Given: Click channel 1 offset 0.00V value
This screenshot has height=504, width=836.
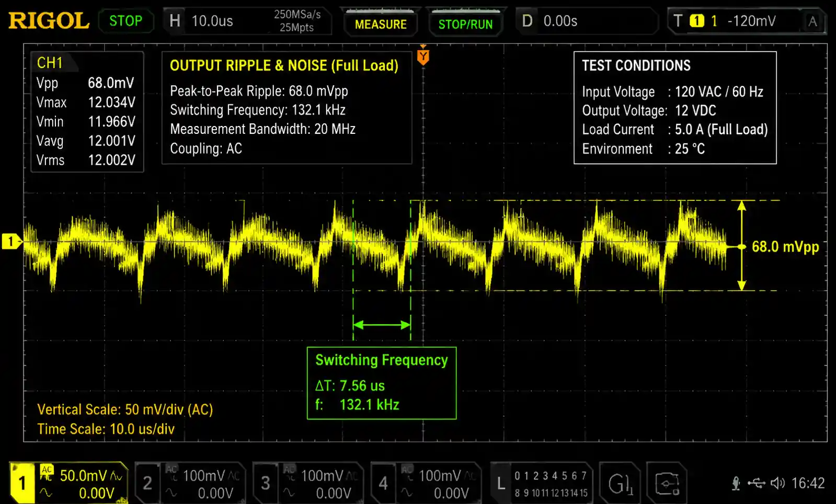Looking at the screenshot, I should [x=97, y=493].
